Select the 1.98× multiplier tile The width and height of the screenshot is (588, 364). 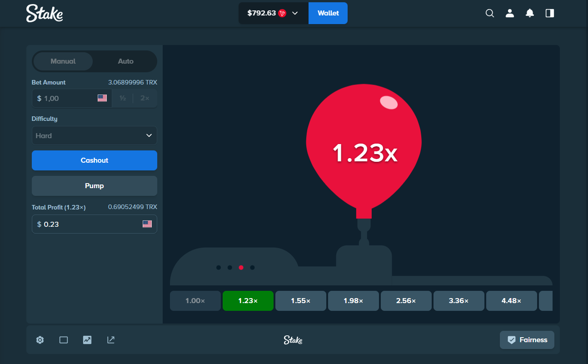point(354,301)
